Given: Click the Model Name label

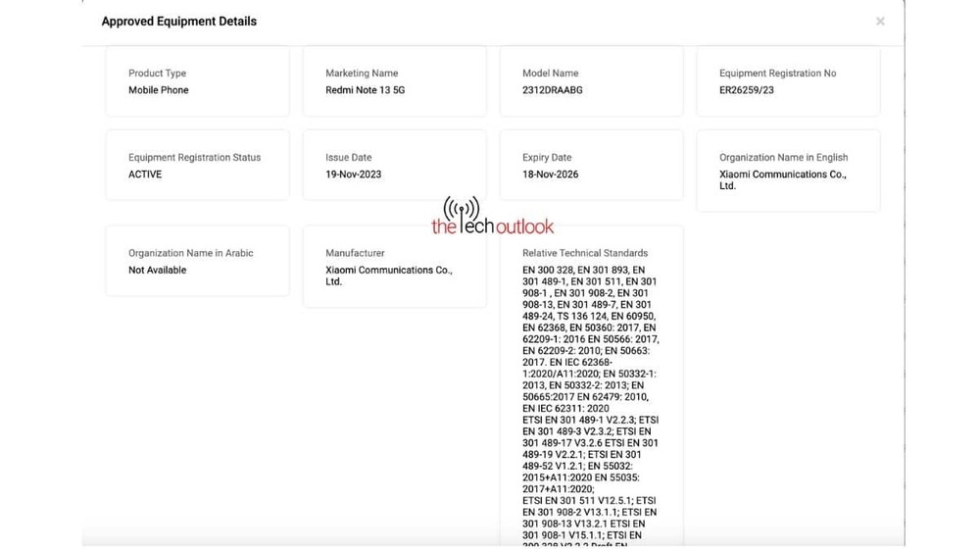Looking at the screenshot, I should [x=550, y=74].
